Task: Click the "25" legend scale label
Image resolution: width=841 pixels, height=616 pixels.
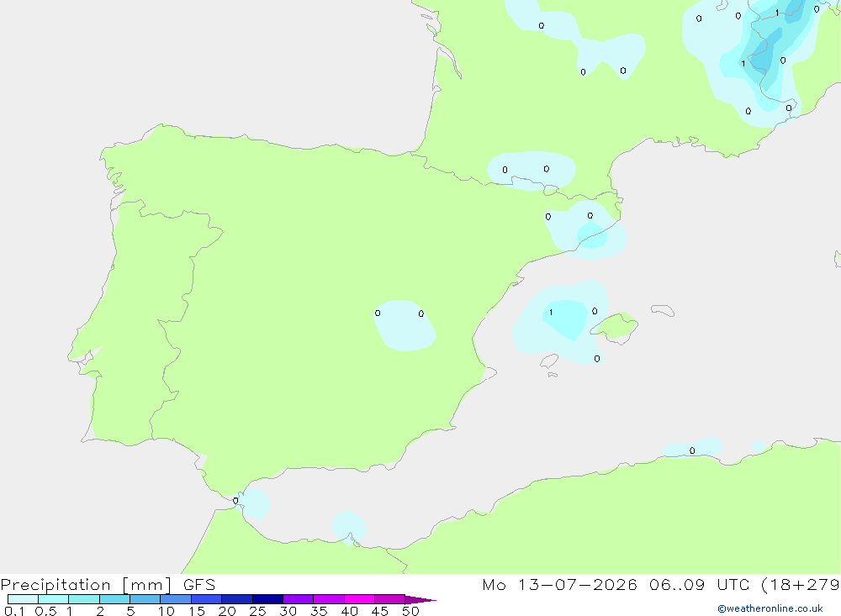Action: (257, 611)
